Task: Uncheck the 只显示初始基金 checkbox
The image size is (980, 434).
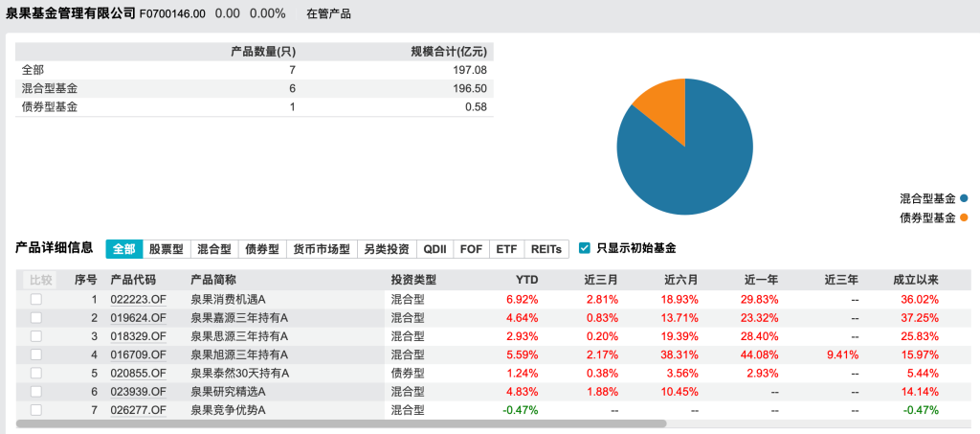Action: (584, 248)
